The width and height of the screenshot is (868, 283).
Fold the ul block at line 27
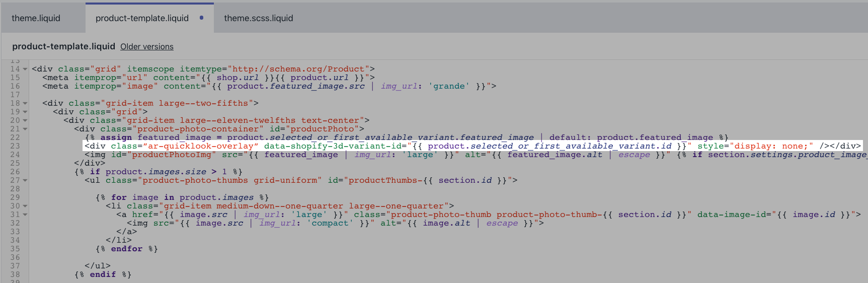click(x=25, y=181)
